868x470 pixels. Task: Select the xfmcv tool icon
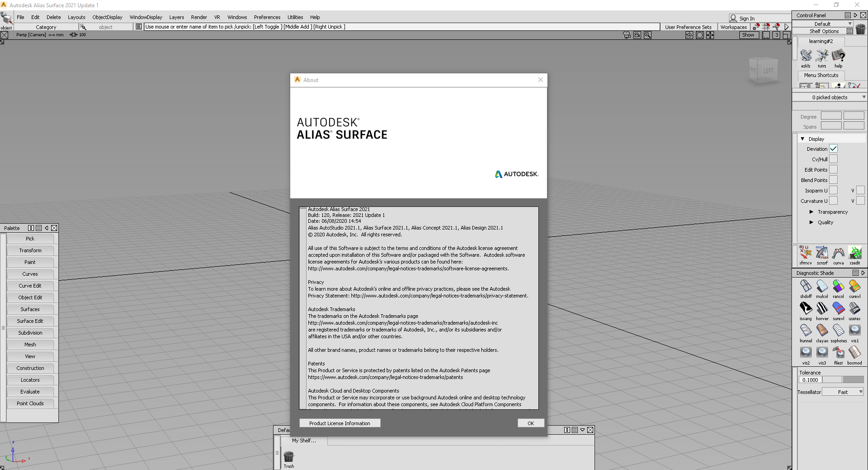pyautogui.click(x=806, y=253)
